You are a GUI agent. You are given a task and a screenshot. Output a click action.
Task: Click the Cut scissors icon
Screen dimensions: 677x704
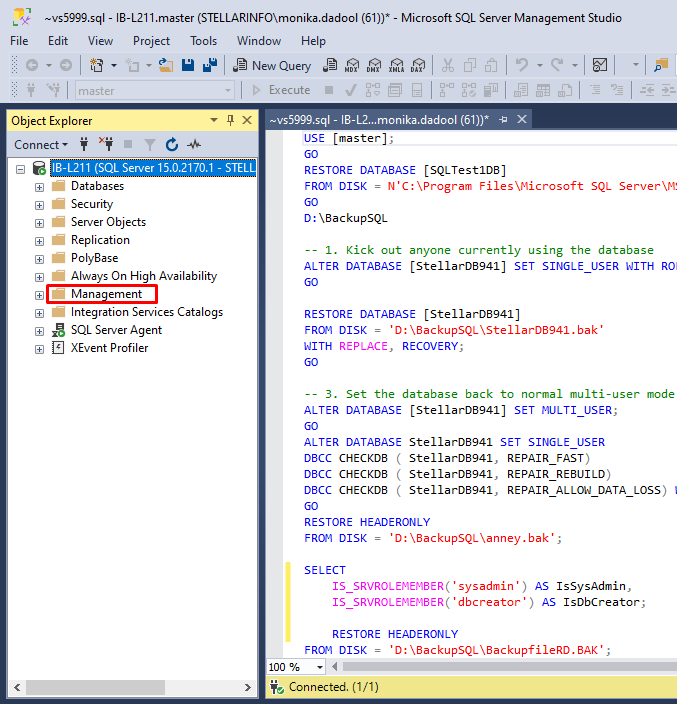point(448,66)
